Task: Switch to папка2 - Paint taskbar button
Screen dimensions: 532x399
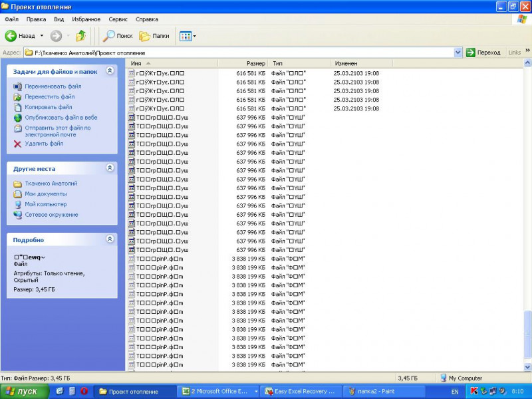Action: [384, 392]
